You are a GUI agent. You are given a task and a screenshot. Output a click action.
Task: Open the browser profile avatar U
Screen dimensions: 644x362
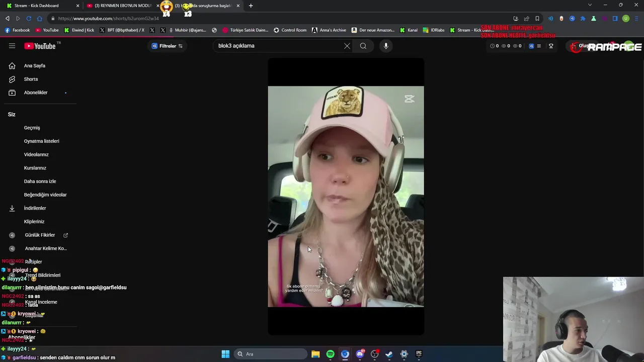click(x=626, y=19)
